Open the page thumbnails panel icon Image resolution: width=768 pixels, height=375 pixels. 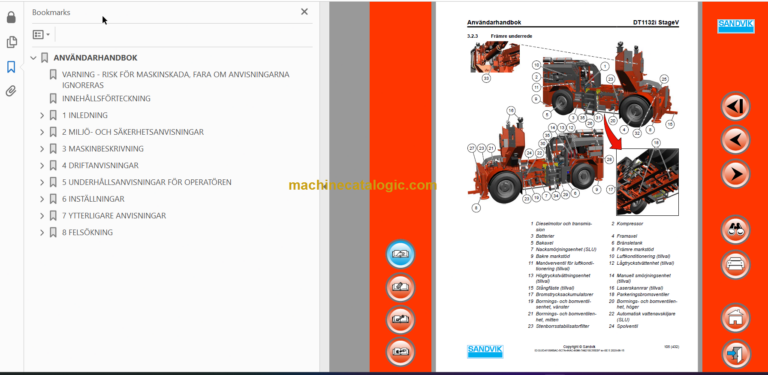coord(11,42)
